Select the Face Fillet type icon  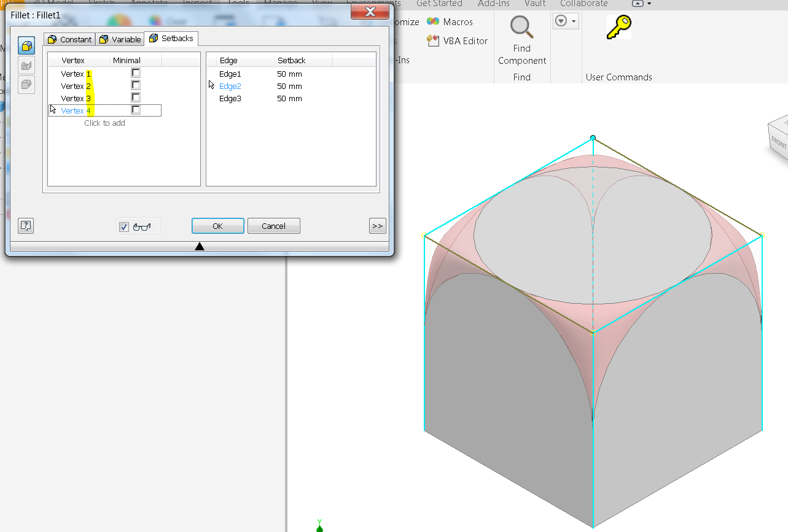point(26,64)
